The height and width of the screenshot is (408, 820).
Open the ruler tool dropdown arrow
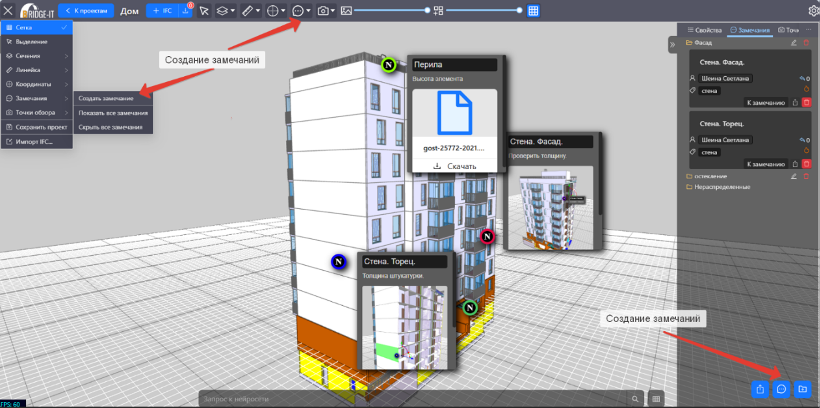[x=258, y=10]
